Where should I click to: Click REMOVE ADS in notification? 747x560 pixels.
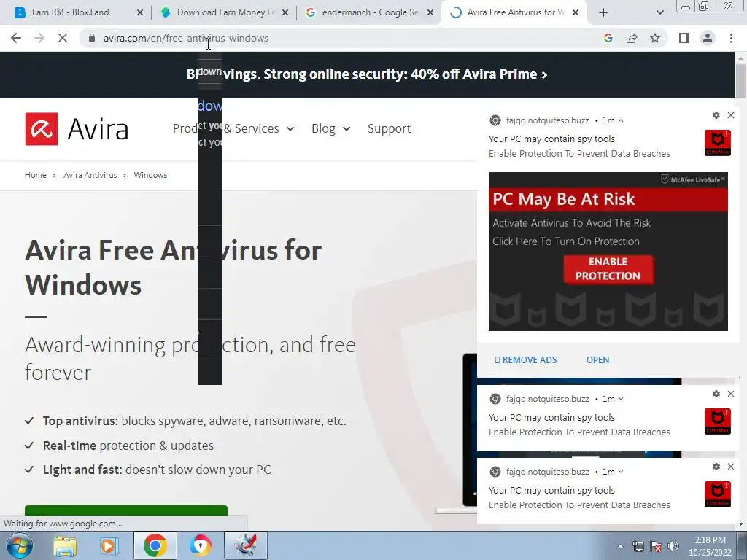[x=525, y=360]
